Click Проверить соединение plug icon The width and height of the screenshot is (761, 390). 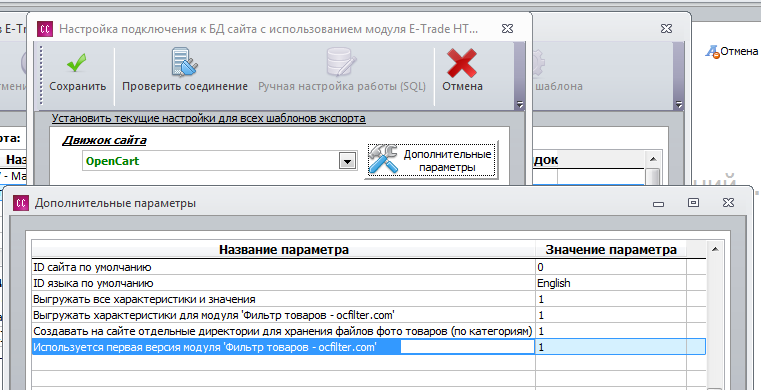point(184,62)
